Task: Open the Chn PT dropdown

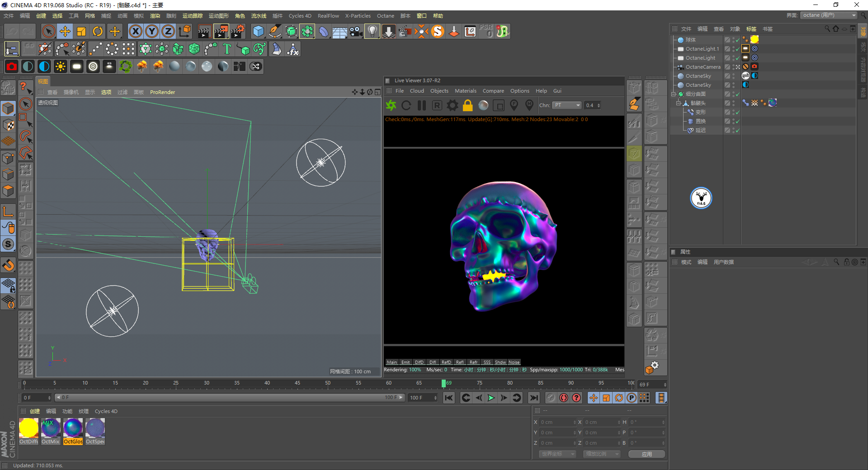Action: [566, 105]
